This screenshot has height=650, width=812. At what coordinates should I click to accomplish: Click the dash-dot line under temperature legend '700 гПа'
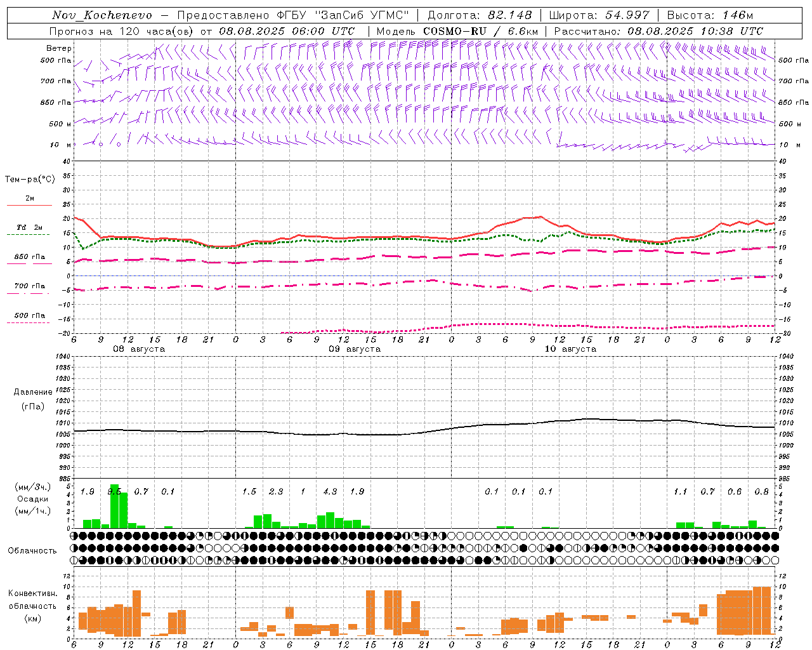29,293
